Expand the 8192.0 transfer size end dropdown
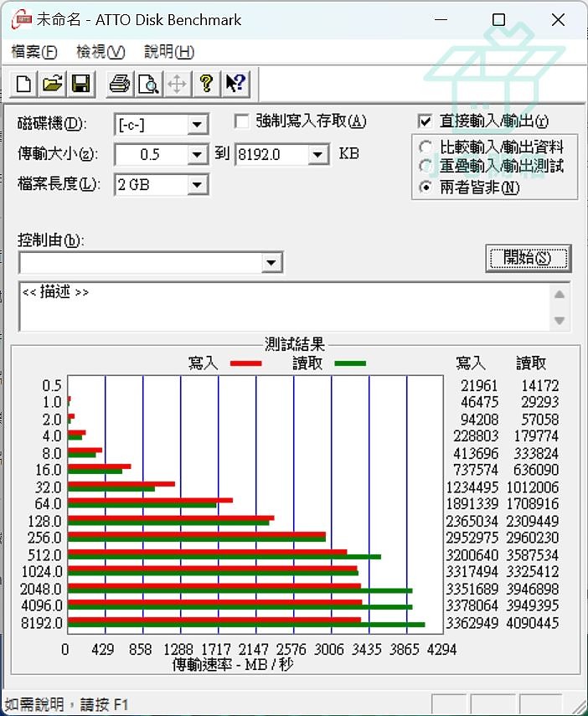This screenshot has width=588, height=716. [x=317, y=154]
